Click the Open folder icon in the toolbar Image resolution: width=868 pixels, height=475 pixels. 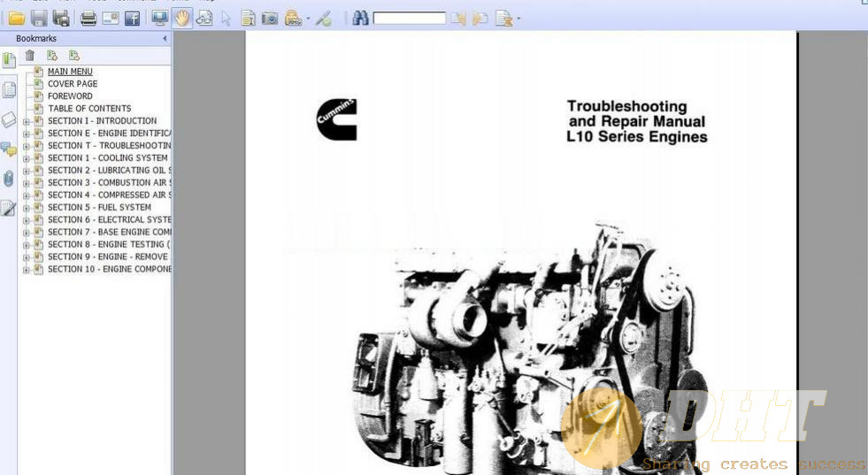click(17, 19)
